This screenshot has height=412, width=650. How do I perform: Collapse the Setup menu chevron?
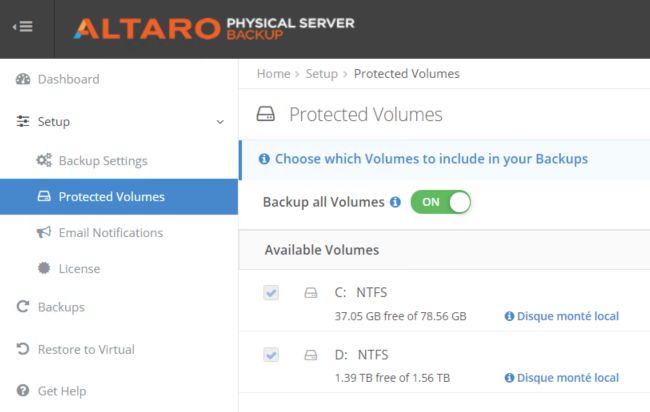220,122
